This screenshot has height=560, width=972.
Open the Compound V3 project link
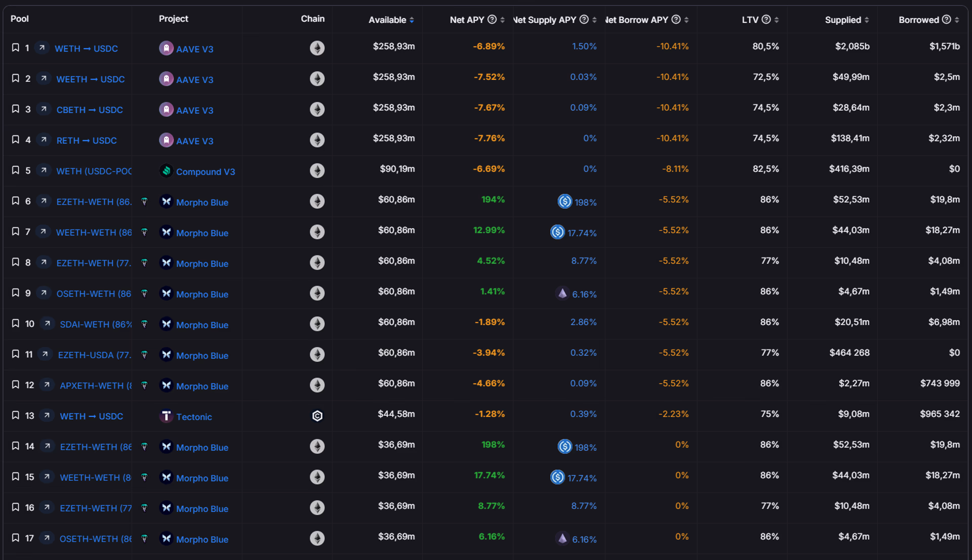[x=206, y=171]
